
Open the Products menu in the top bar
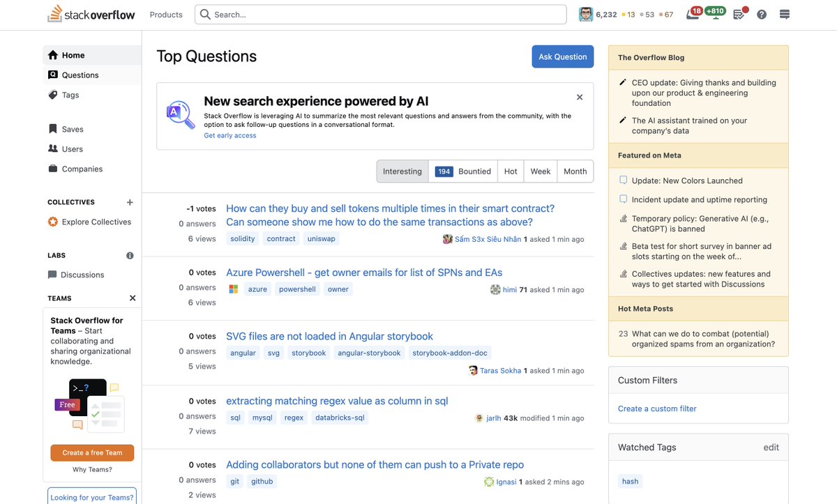coord(166,14)
